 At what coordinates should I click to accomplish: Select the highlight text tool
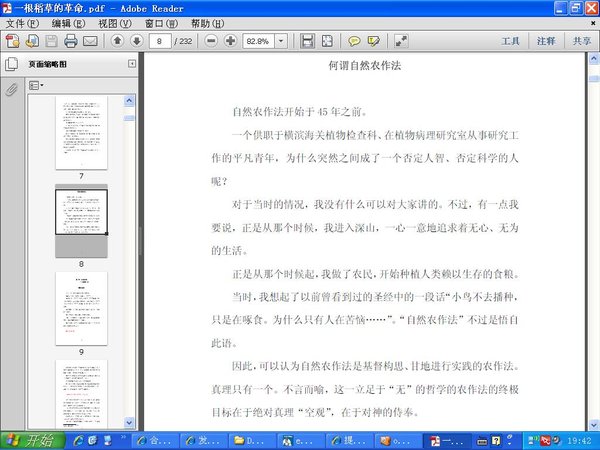(373, 41)
